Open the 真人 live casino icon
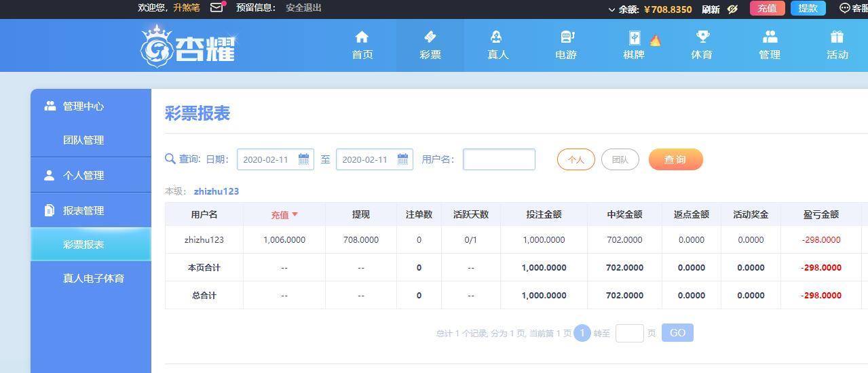The height and width of the screenshot is (373, 868). pyautogui.click(x=497, y=37)
